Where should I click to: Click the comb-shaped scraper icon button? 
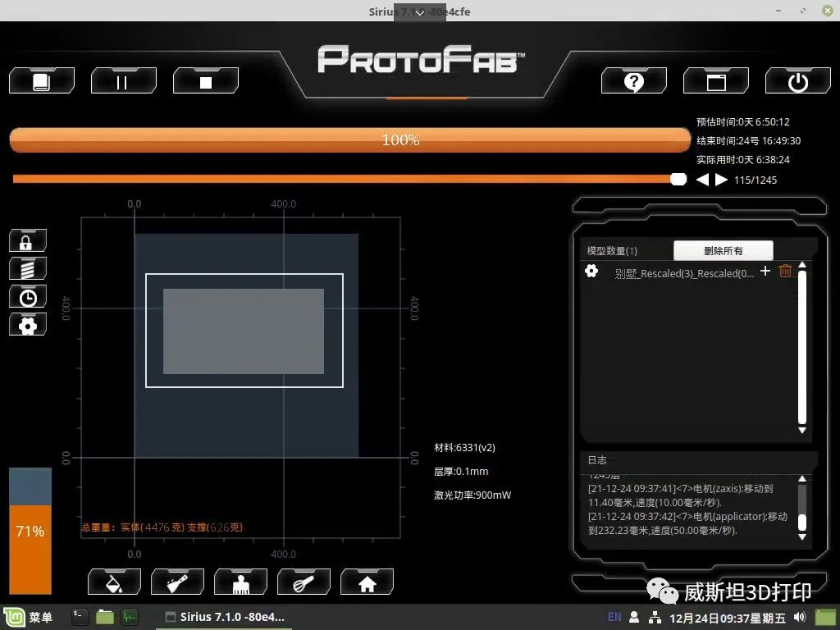240,582
